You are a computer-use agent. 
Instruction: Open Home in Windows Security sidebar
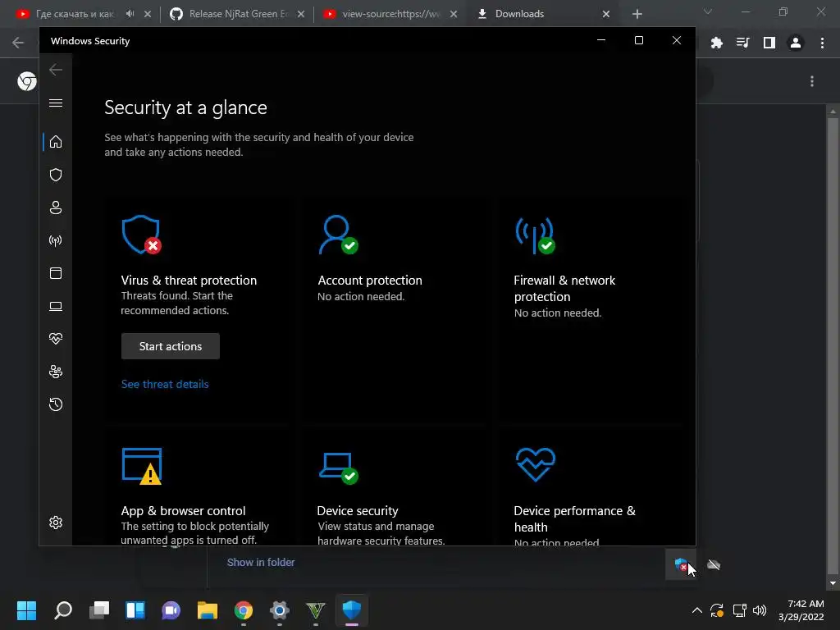56,142
